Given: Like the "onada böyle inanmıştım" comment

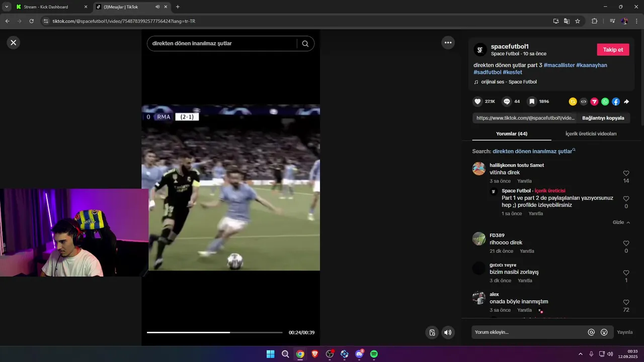Looking at the screenshot, I should tap(626, 302).
